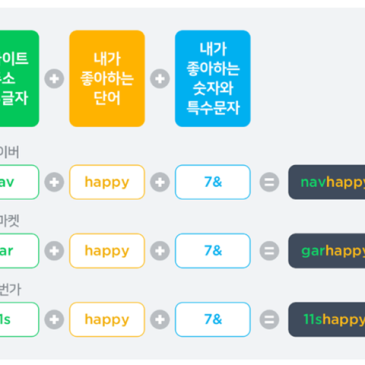
Task: Click the plus icon after the 'gar' box
Action: [x=54, y=251]
